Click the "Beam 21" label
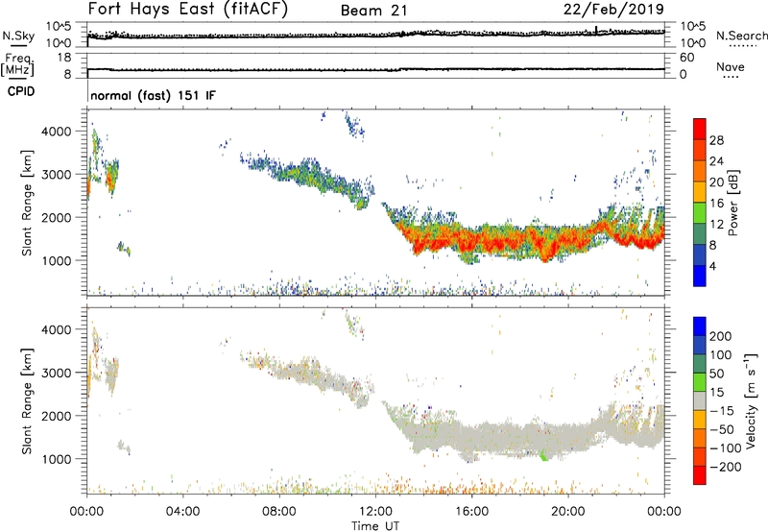Image resolution: width=768 pixels, height=532 pixels. click(x=374, y=11)
